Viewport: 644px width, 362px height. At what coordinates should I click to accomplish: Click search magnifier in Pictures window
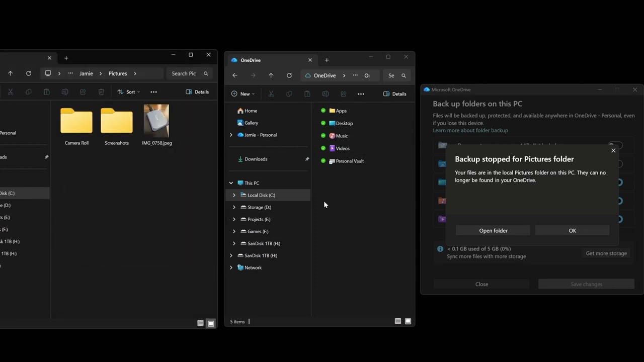click(x=206, y=73)
